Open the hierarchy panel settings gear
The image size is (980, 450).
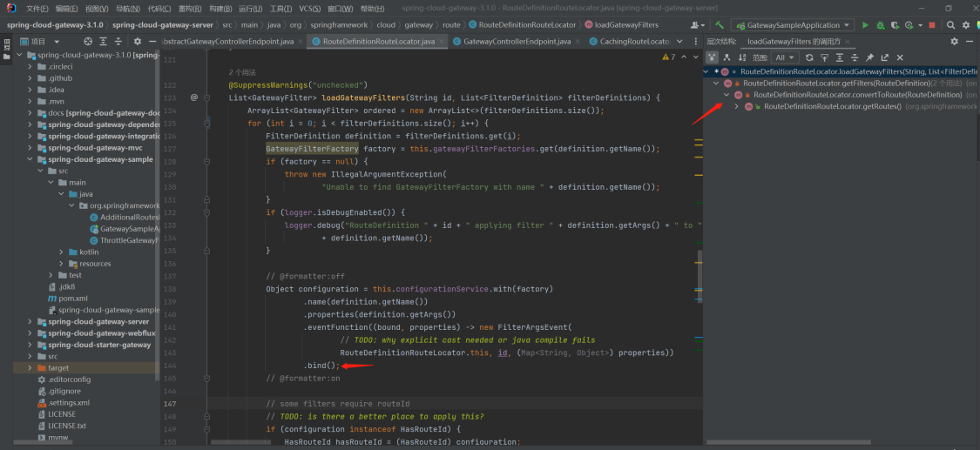pos(955,41)
